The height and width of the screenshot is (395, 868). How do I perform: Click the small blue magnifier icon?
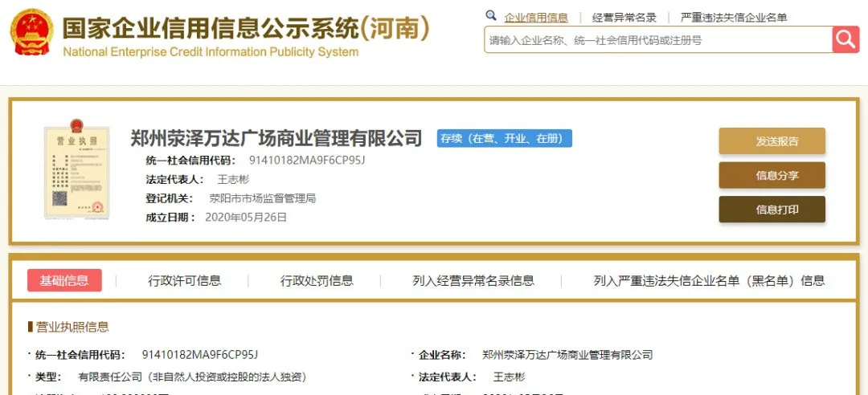tap(490, 15)
